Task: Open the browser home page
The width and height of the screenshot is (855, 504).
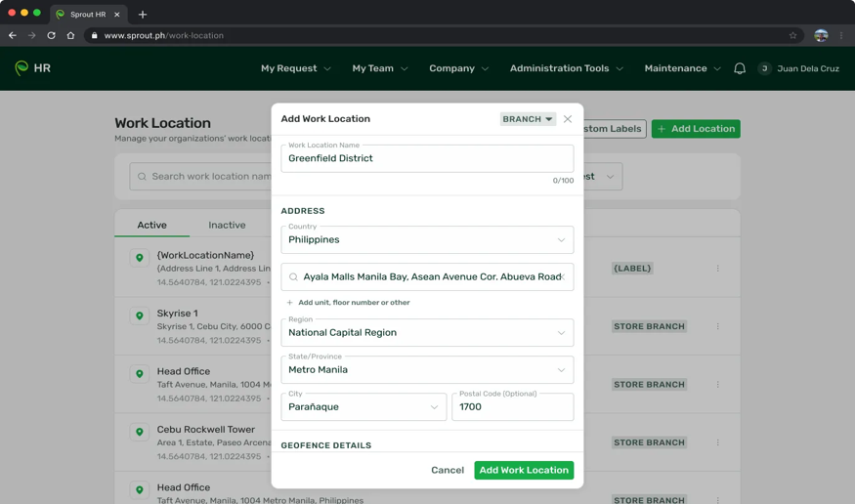Action: click(71, 35)
